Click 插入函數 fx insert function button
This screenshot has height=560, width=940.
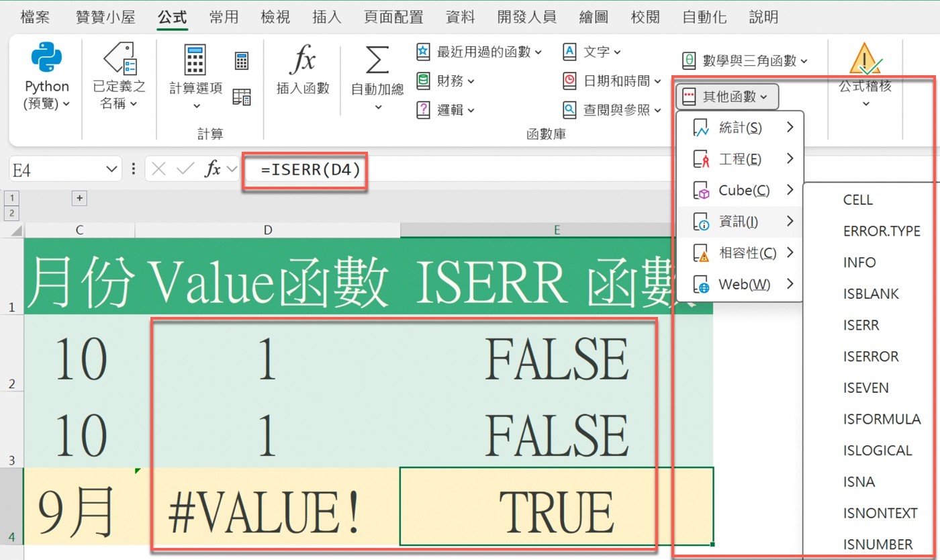pyautogui.click(x=303, y=71)
